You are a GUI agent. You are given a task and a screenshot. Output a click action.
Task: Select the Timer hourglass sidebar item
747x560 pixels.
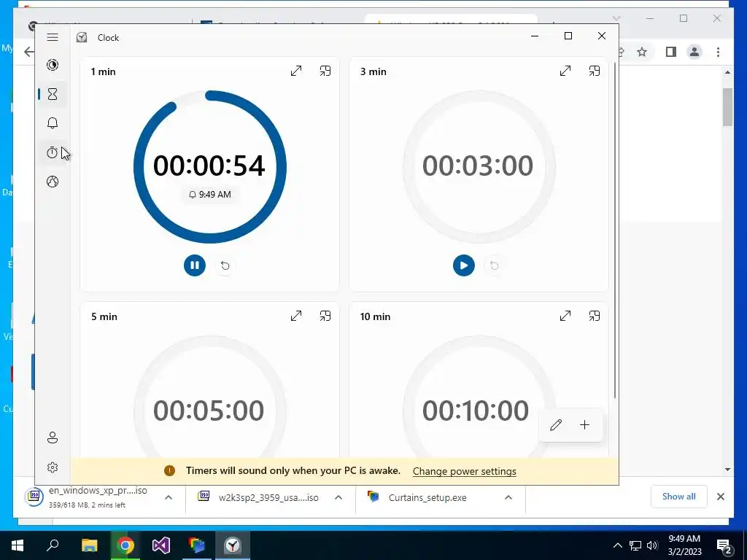53,94
